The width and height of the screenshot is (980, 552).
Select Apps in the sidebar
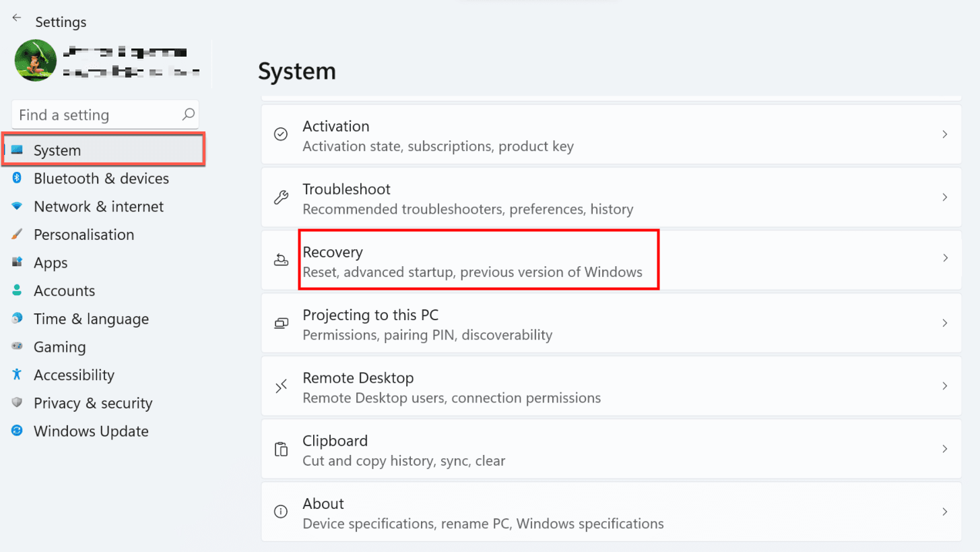[x=51, y=263]
